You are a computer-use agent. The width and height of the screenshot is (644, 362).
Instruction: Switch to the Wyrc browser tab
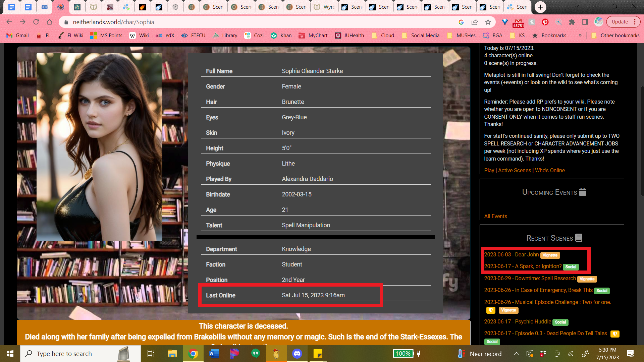(324, 7)
